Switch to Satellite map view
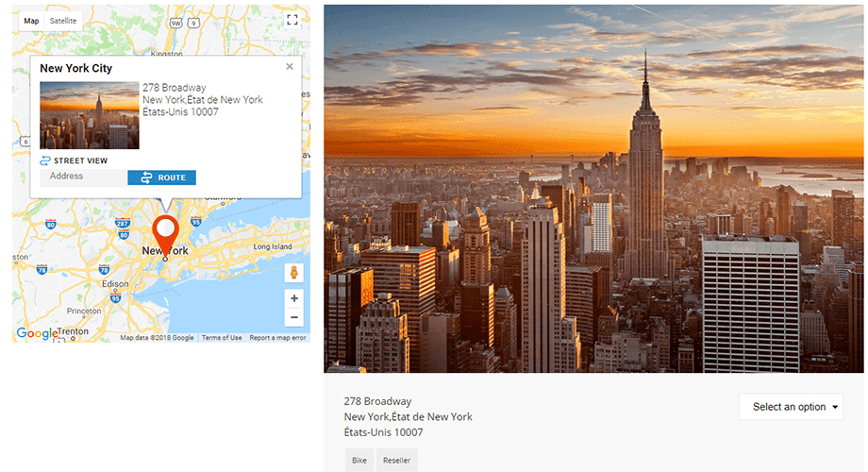Screen dimensions: 868x472 [x=63, y=21]
